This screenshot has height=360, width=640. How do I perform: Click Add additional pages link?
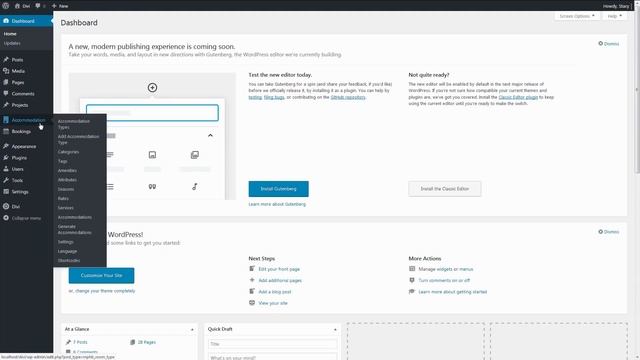point(280,281)
